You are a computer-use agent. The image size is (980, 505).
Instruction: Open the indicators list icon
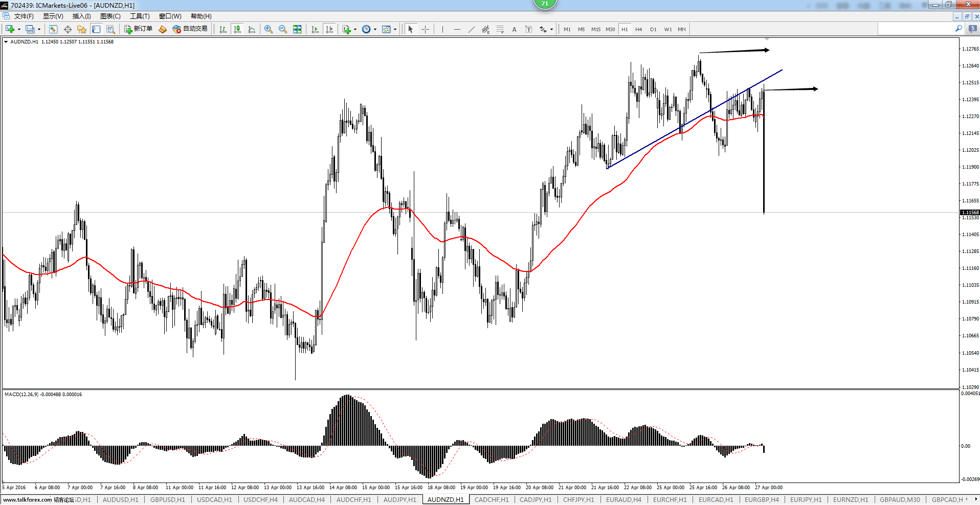click(x=347, y=29)
